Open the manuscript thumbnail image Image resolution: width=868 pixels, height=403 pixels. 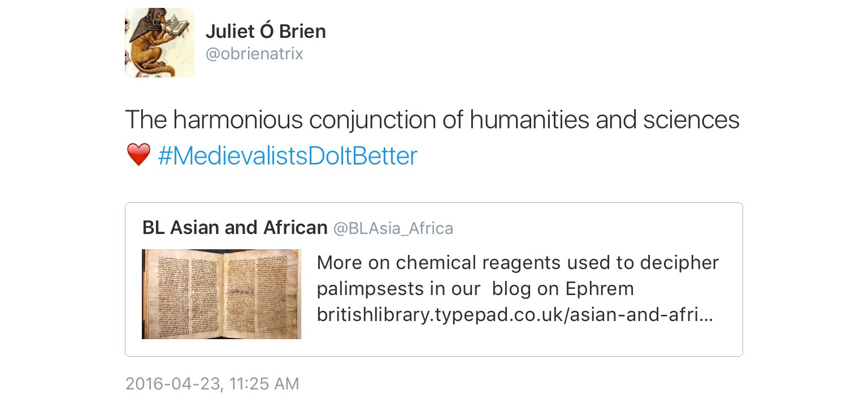tap(221, 294)
